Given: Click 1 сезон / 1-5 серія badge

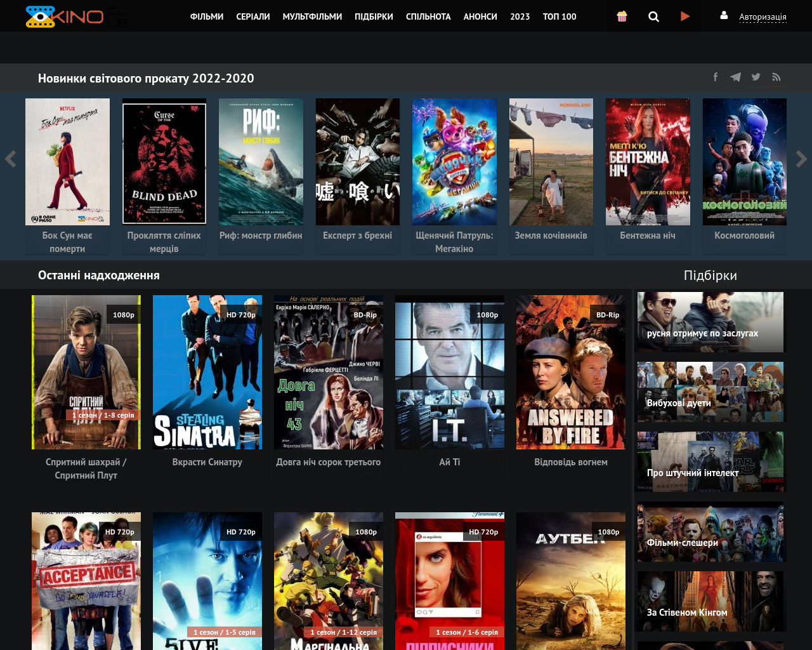Looking at the screenshot, I should pos(224,632).
